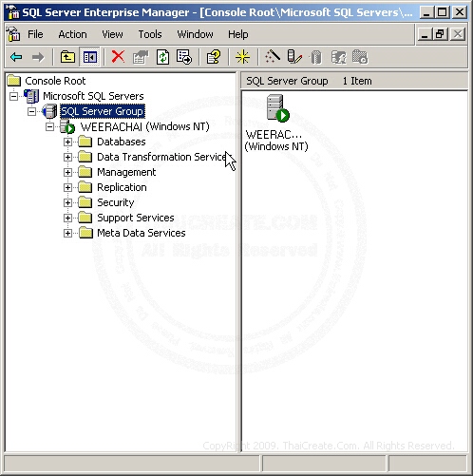Screen dimensions: 473x476
Task: Expand the Management folder
Action: [67, 172]
